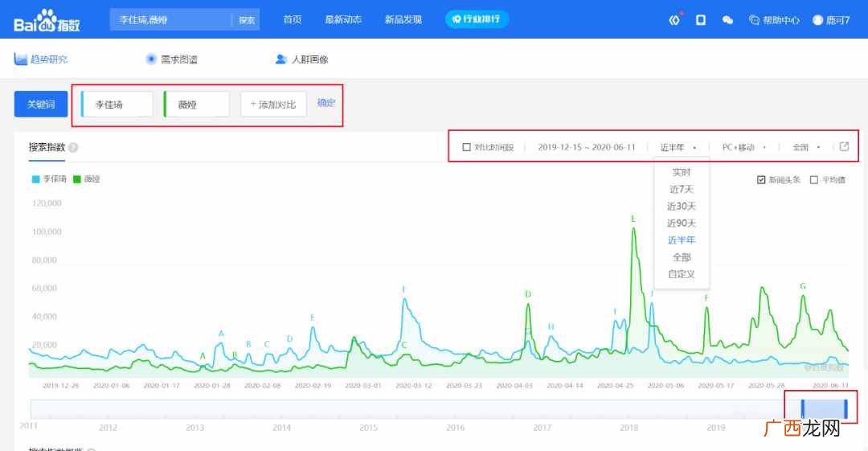Enable the 平均值 checkbox
Screen dimensions: 868x451
[813, 179]
